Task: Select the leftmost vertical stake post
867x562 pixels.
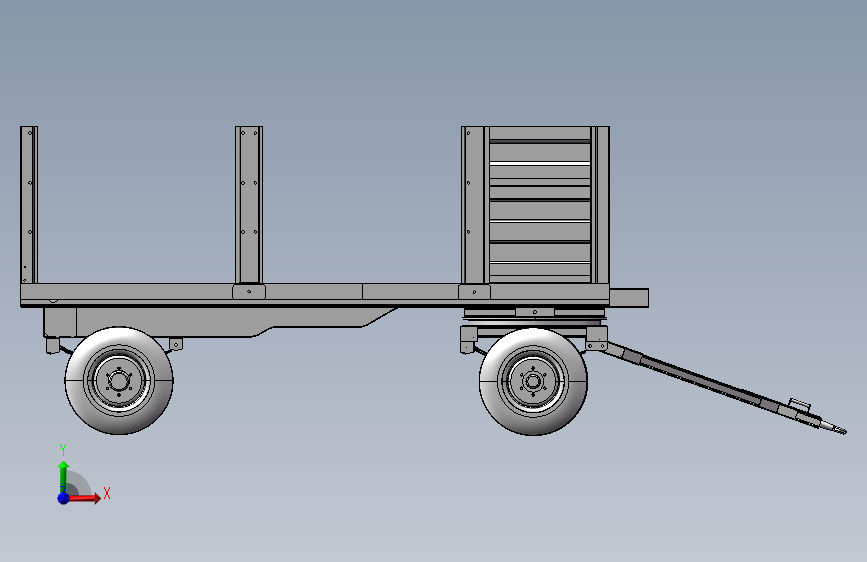Action: pyautogui.click(x=29, y=205)
